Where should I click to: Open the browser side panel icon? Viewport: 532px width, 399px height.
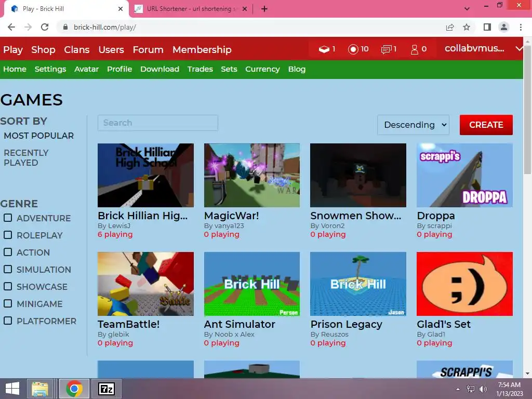click(x=487, y=27)
